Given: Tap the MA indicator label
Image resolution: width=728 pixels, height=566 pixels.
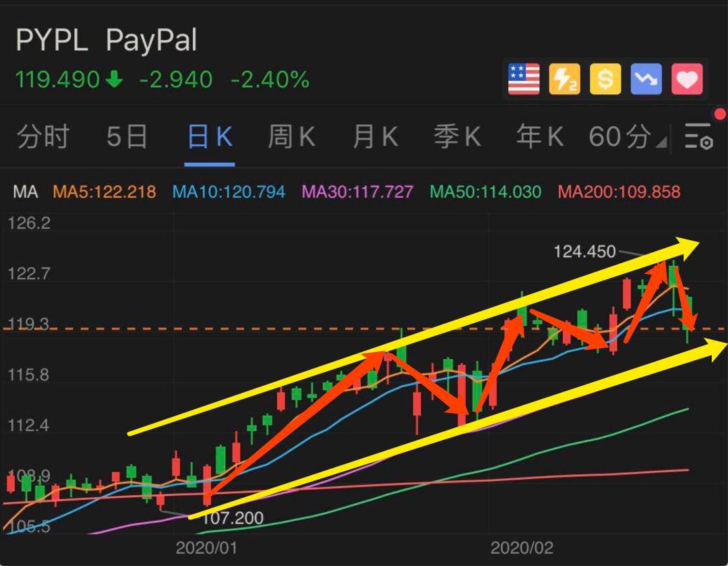Looking at the screenshot, I should click(x=26, y=192).
